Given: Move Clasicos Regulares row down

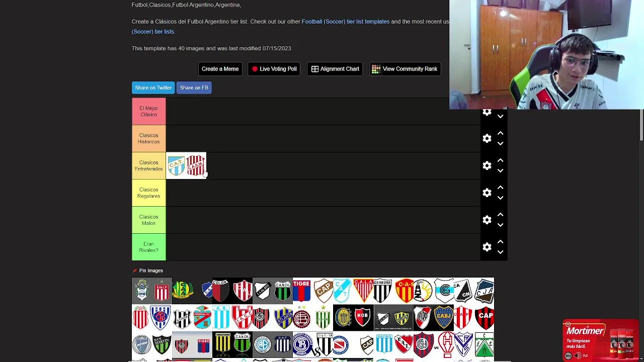Looking at the screenshot, I should click(x=500, y=198).
